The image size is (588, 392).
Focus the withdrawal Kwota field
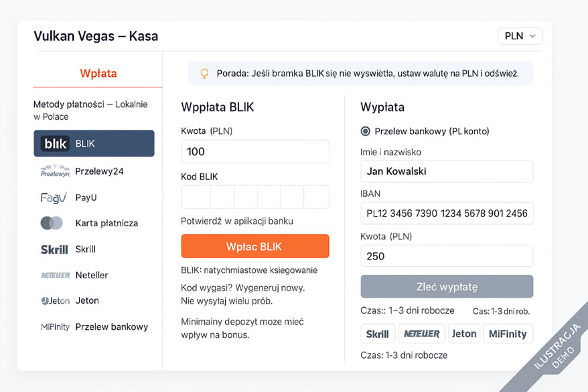point(447,256)
